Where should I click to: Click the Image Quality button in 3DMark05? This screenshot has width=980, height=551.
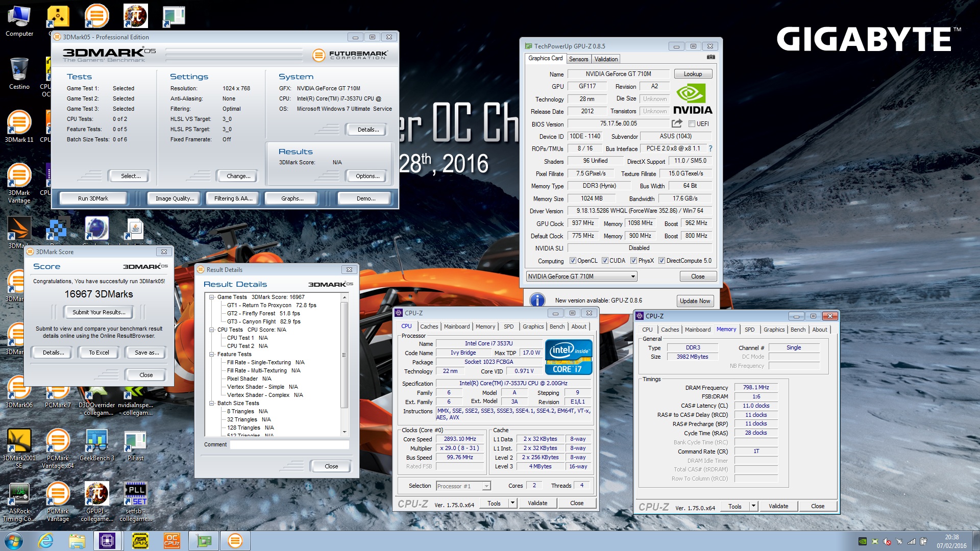click(175, 198)
